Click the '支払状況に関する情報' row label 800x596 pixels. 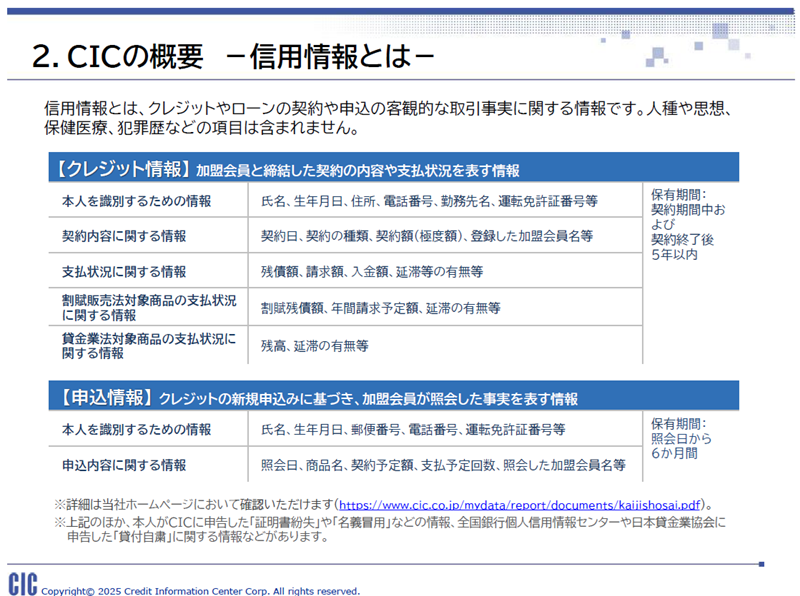click(x=124, y=271)
